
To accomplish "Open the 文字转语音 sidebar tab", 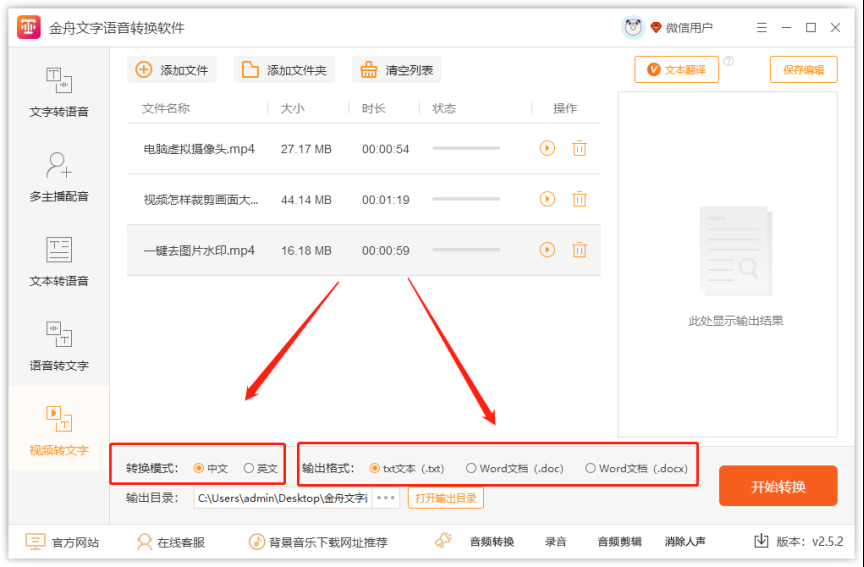I will 58,92.
